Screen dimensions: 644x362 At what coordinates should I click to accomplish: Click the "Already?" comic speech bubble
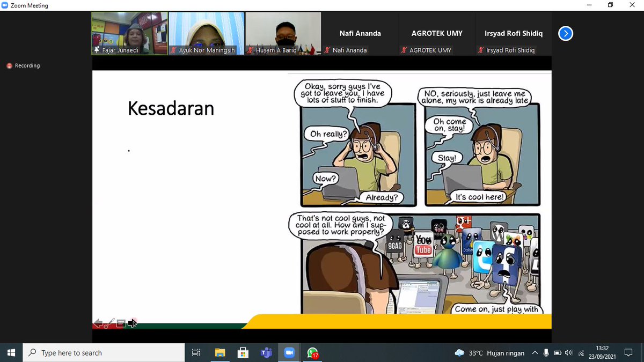[382, 198]
